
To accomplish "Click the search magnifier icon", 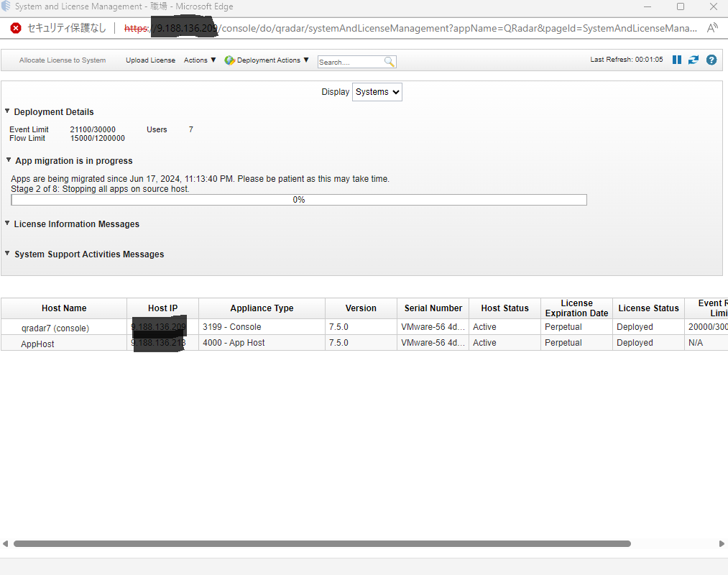I will tap(389, 62).
